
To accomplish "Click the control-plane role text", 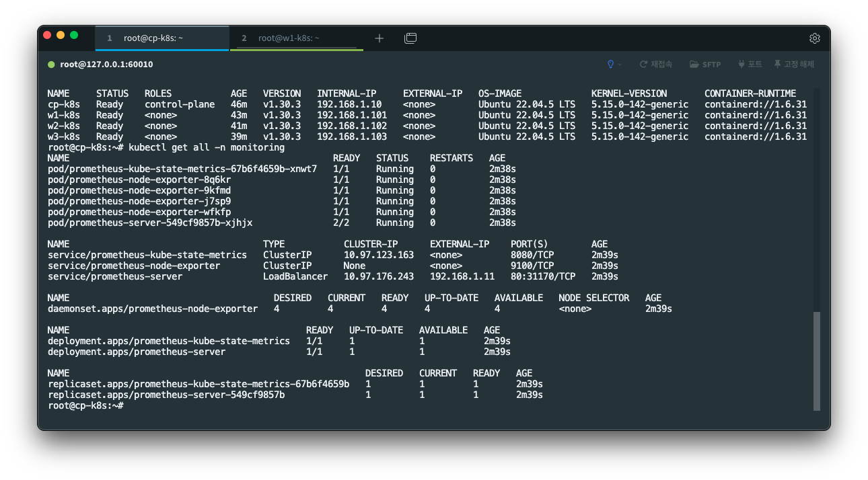I will 180,104.
